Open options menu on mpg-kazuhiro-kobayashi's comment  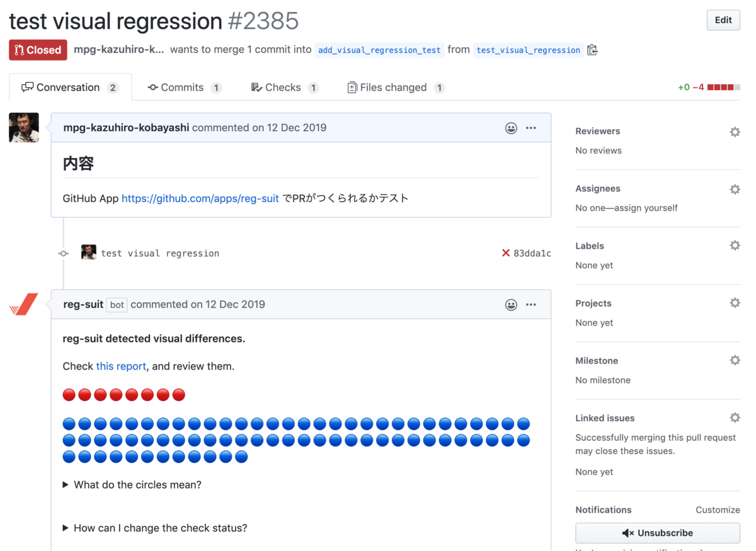(x=531, y=128)
